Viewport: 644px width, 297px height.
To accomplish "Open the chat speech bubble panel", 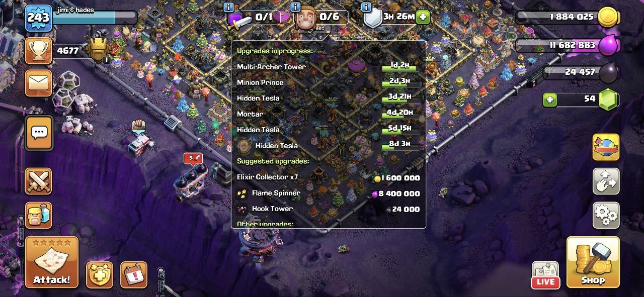I will (x=39, y=133).
